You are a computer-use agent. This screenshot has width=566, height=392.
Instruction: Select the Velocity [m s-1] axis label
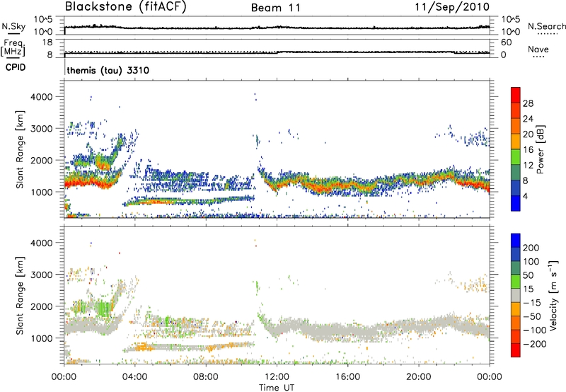[553, 295]
